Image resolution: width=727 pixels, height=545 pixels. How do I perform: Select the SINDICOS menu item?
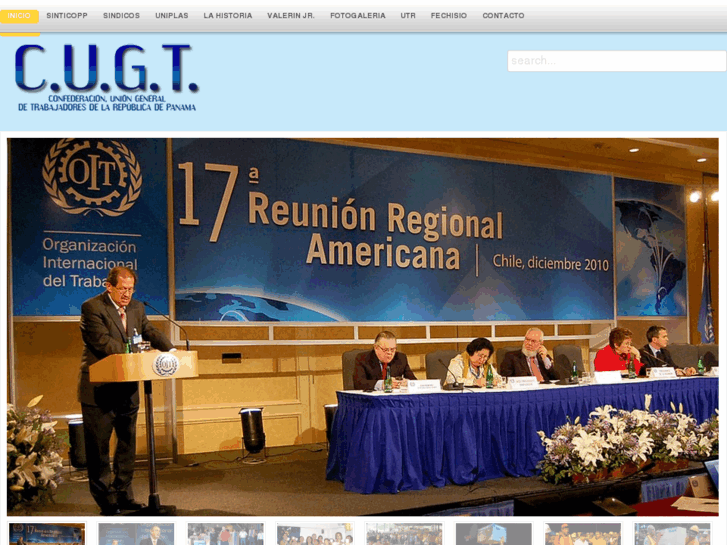[x=121, y=16]
